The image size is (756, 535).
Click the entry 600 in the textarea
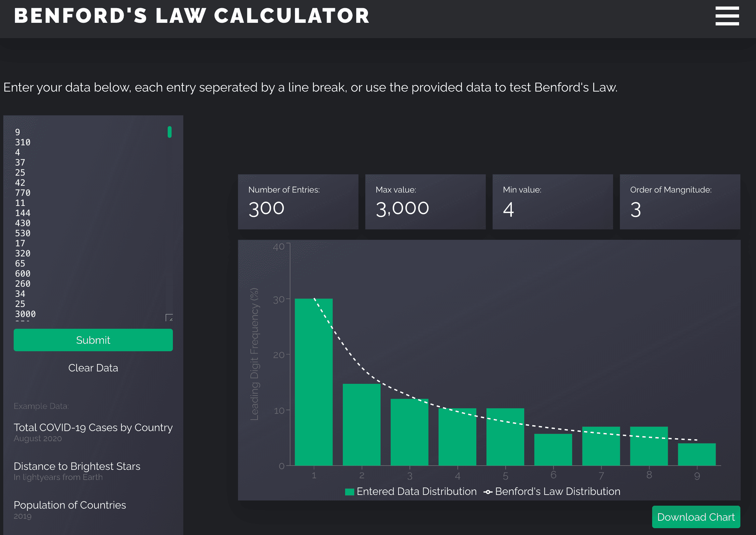[23, 273]
